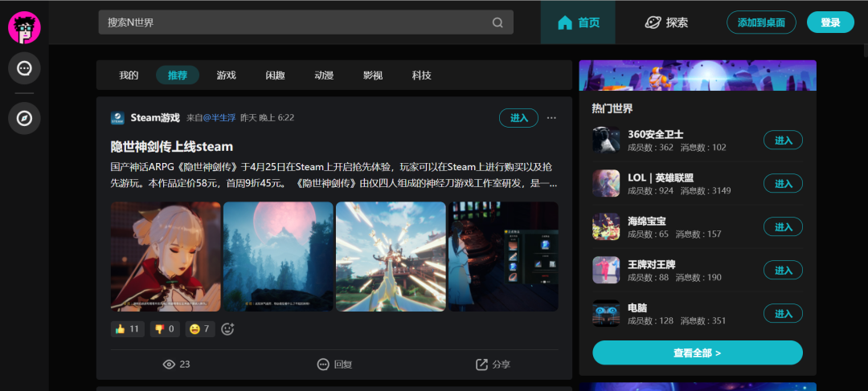Like the post with thumbs up
The image size is (868, 391).
pos(127,329)
